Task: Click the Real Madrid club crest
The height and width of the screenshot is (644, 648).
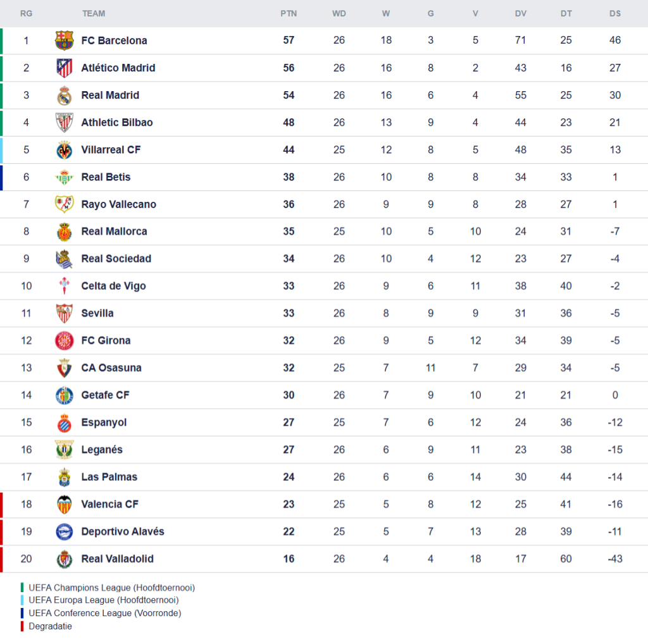Action: click(64, 95)
